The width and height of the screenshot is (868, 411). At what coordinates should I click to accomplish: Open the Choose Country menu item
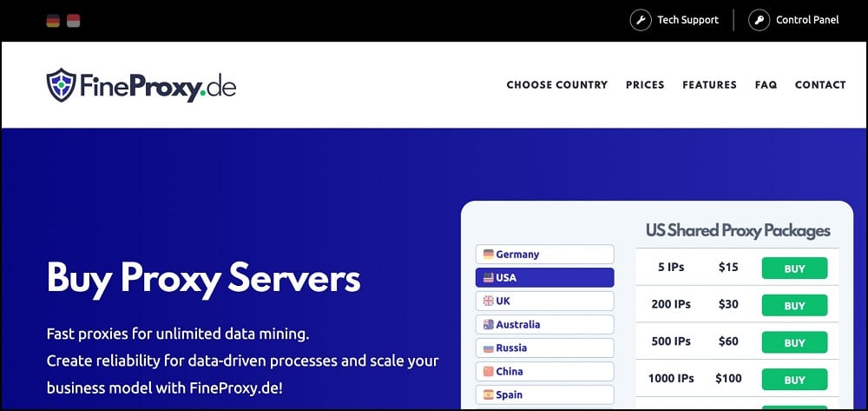[557, 85]
